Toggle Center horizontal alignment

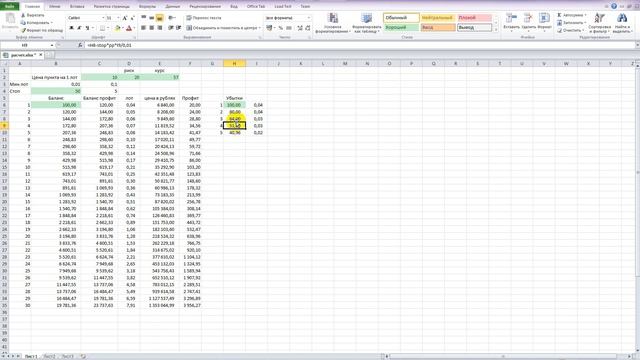click(151, 28)
